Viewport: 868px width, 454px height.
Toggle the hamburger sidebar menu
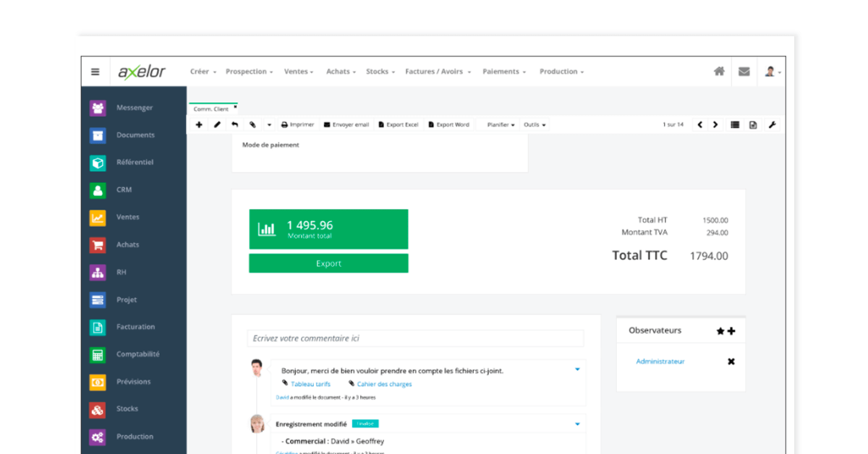pos(95,72)
